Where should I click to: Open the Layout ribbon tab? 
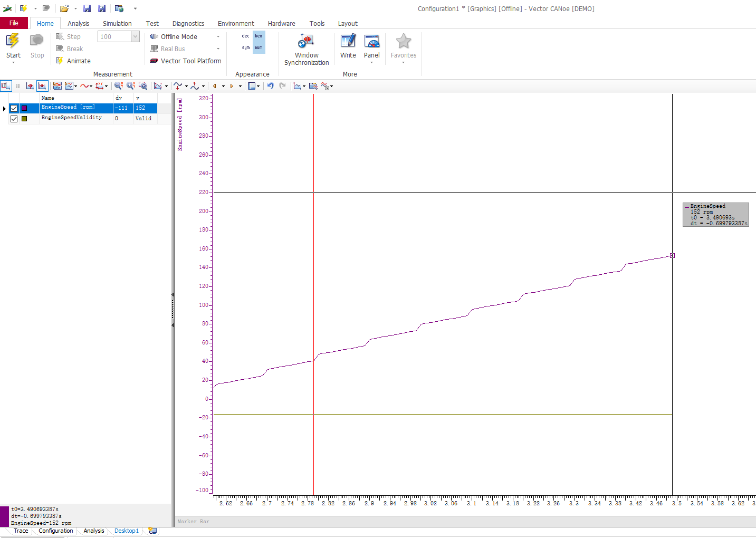[348, 24]
